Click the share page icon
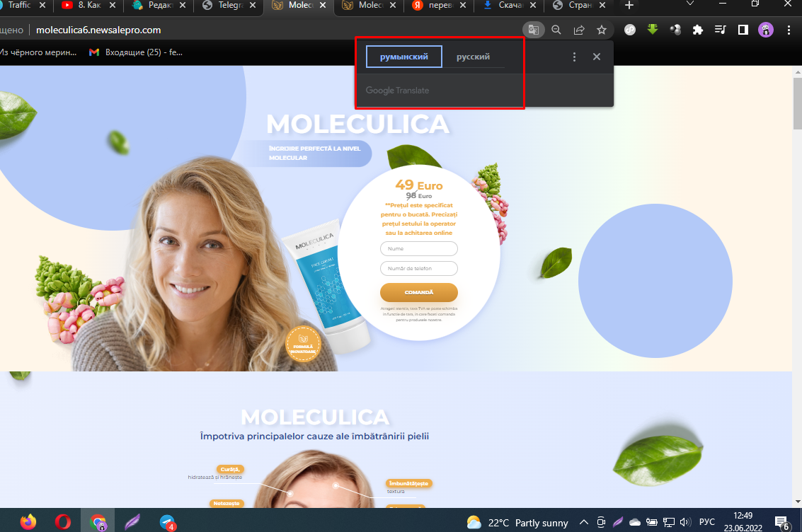This screenshot has height=532, width=802. coord(579,30)
